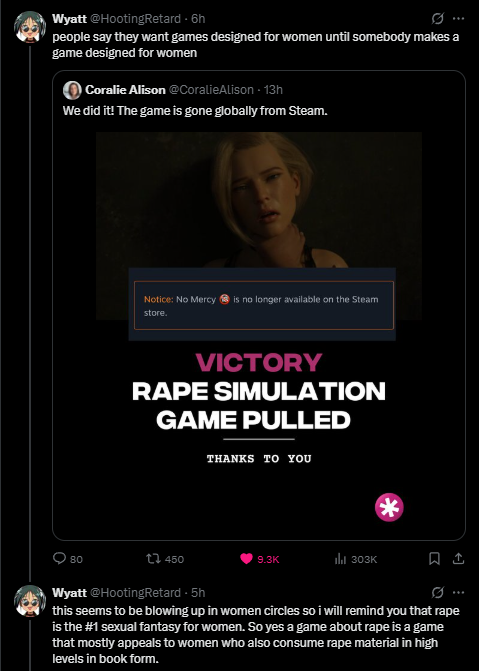Open Wyatt's avatar on the first tweet
Image resolution: width=479 pixels, height=671 pixels.
tap(30, 27)
